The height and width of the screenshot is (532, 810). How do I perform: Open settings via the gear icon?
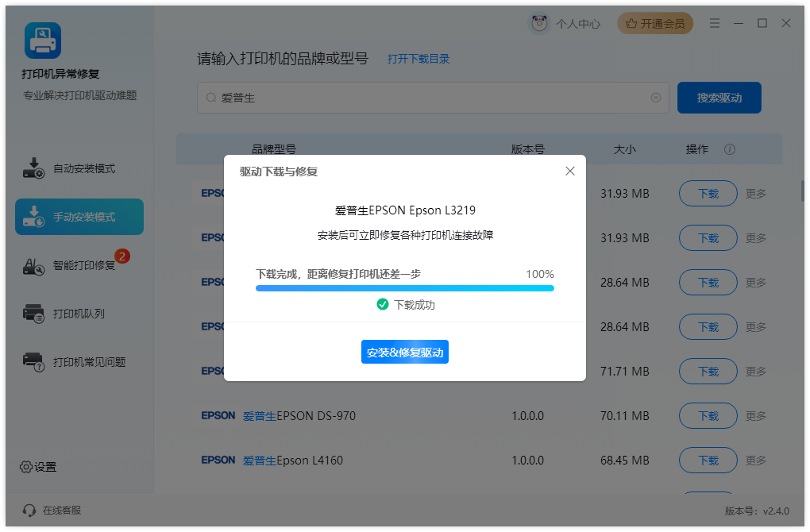point(26,467)
